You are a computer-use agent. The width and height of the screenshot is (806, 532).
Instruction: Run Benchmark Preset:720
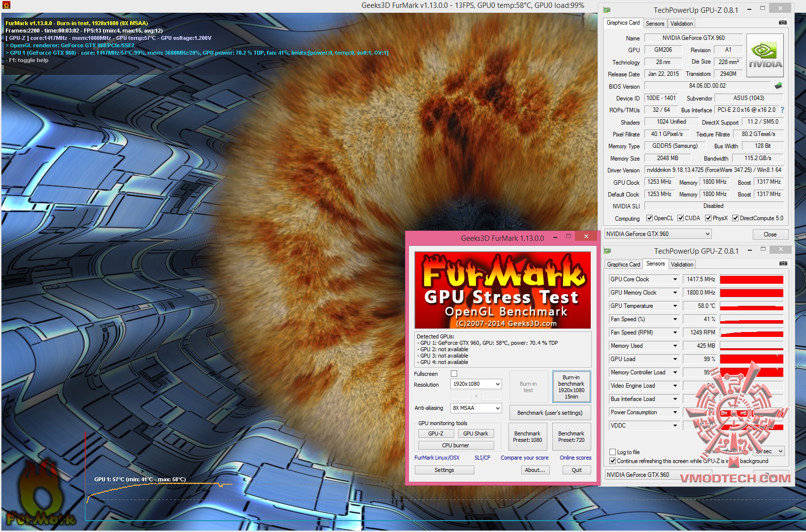(x=571, y=437)
